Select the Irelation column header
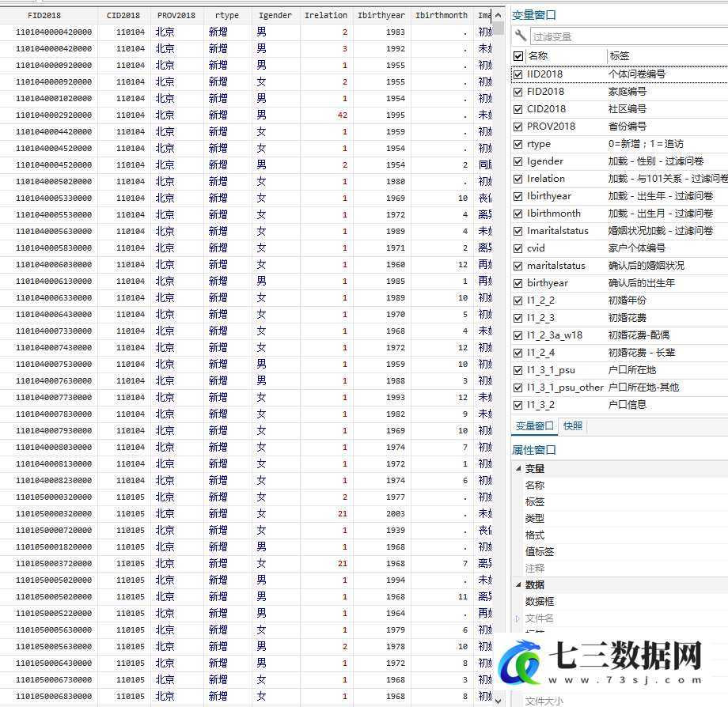The width and height of the screenshot is (728, 707). 326,15
